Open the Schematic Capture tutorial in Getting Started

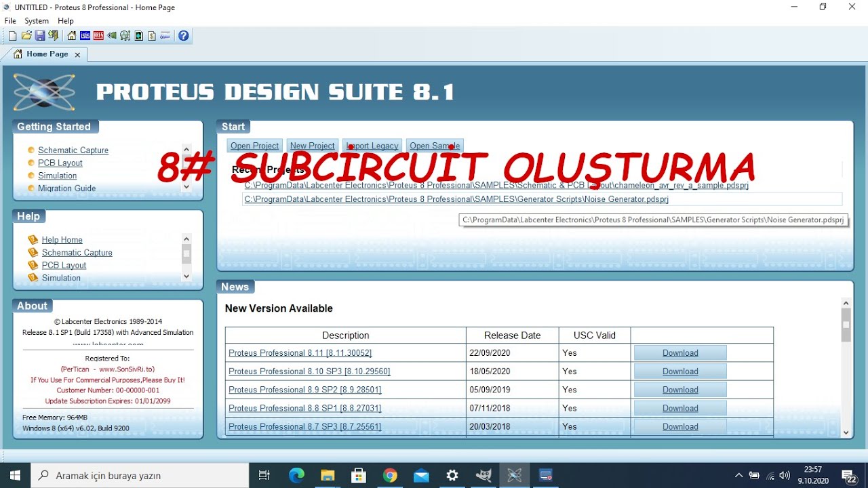click(73, 150)
